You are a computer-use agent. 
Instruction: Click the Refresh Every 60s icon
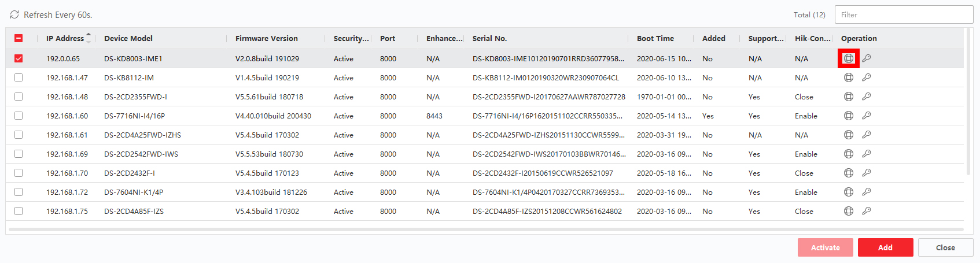tap(14, 14)
